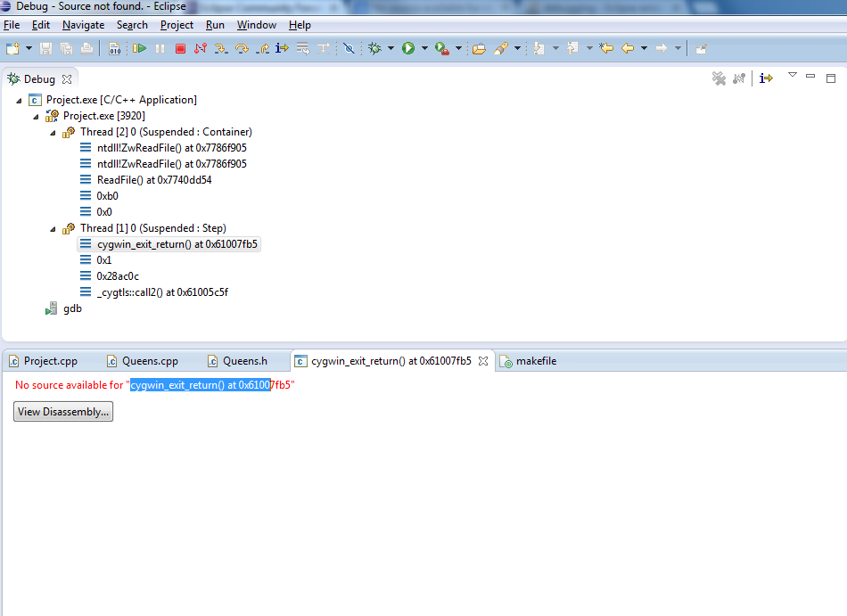Screen dimensions: 847x616
Task: Open the Navigate menu
Action: pyautogui.click(x=83, y=25)
